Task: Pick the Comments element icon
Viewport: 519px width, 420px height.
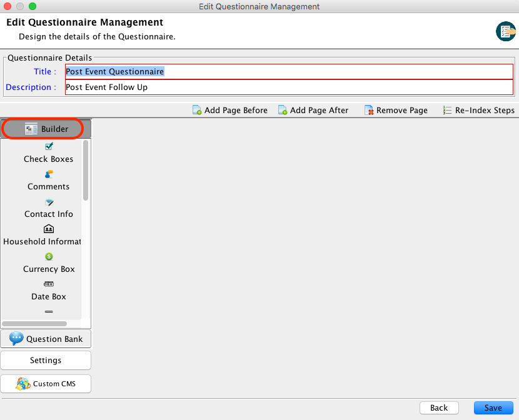Action: point(49,174)
